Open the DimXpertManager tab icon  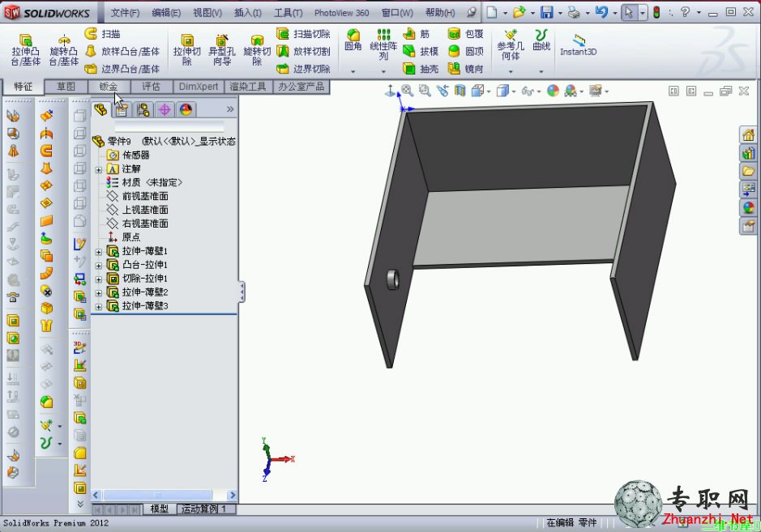[x=165, y=110]
